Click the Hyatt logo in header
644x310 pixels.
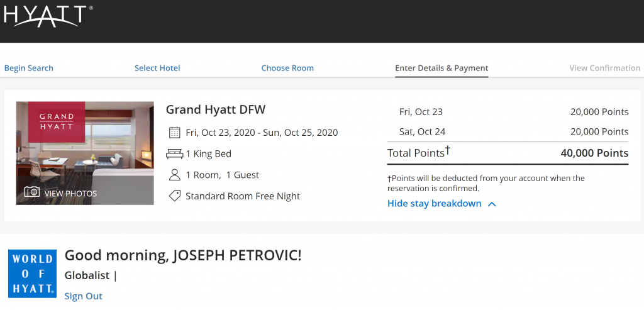tap(48, 16)
